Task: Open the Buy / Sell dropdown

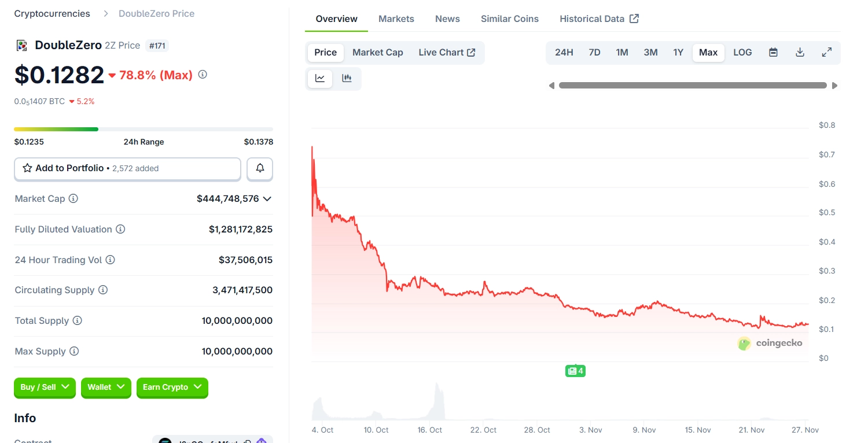Action: pyautogui.click(x=45, y=387)
